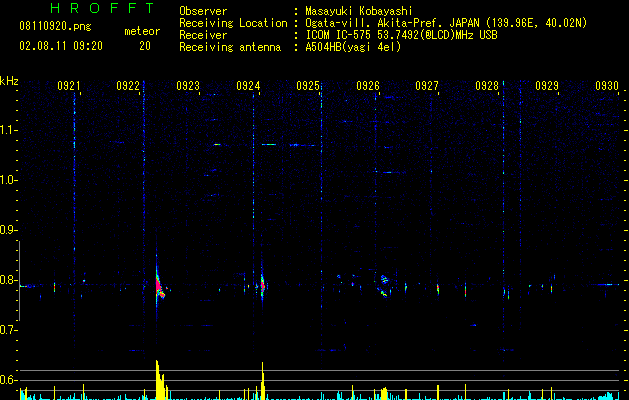629x400 pixels.
Task: Click the meteor echo just after 0924
Action: 262,285
